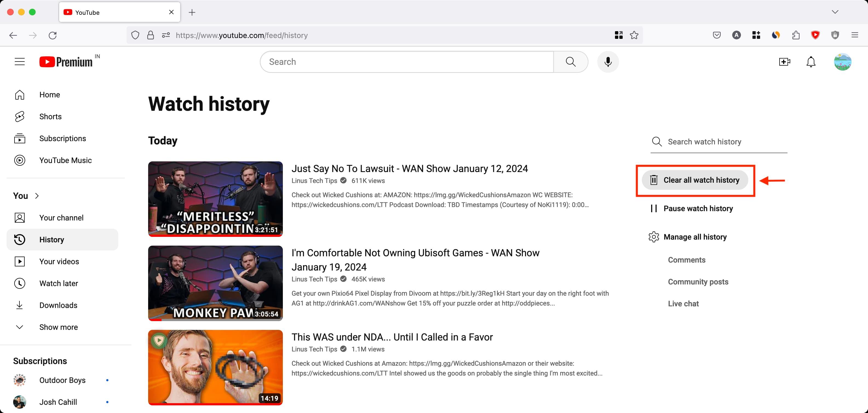Click the circled A extension icon

click(736, 35)
